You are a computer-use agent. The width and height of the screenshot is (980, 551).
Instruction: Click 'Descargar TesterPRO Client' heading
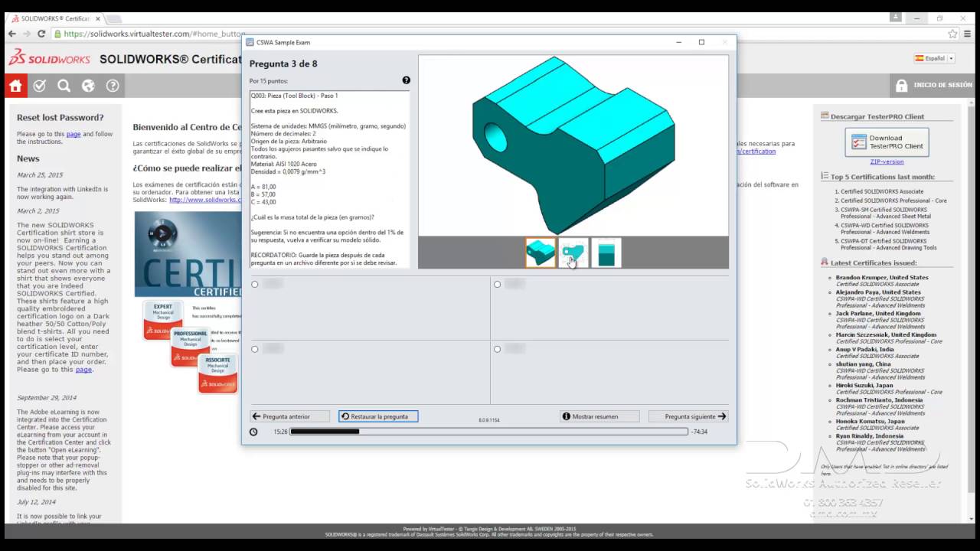[x=877, y=116]
